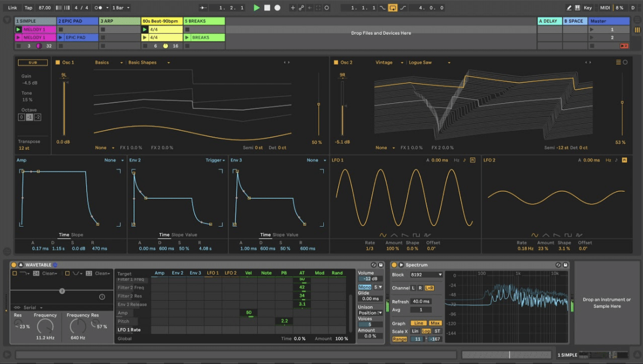Toggle Spectrum device activator on/off
The height and width of the screenshot is (364, 643).
(x=394, y=265)
